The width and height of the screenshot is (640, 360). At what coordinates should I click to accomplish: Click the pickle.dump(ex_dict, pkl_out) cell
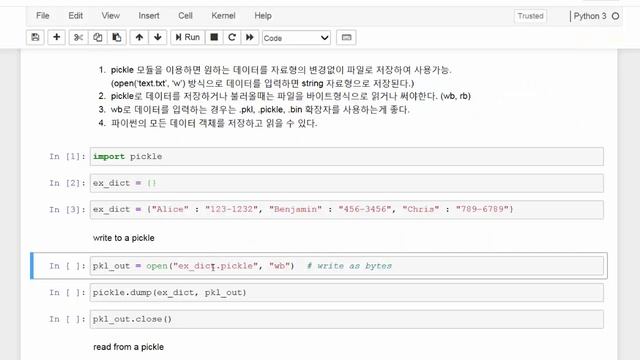[347, 293]
